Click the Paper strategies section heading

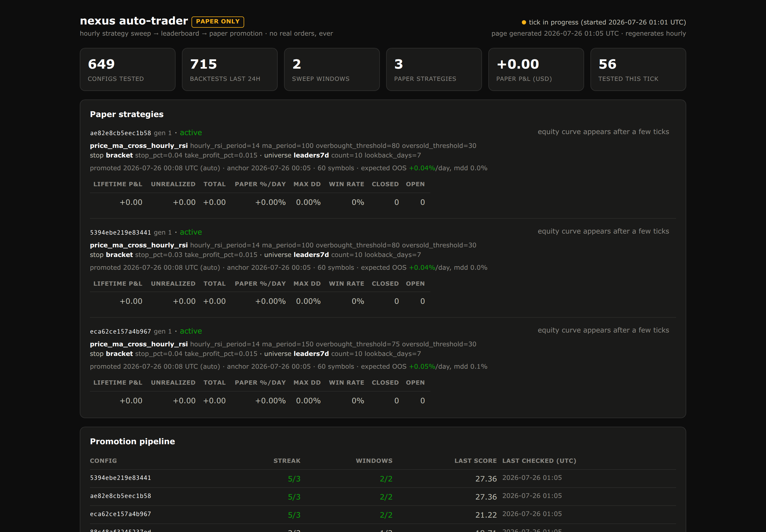tap(127, 114)
